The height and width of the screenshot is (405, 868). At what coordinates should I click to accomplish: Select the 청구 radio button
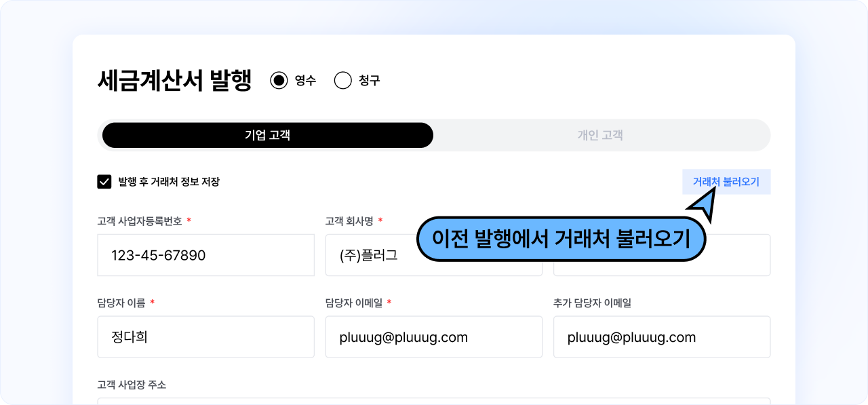click(343, 81)
